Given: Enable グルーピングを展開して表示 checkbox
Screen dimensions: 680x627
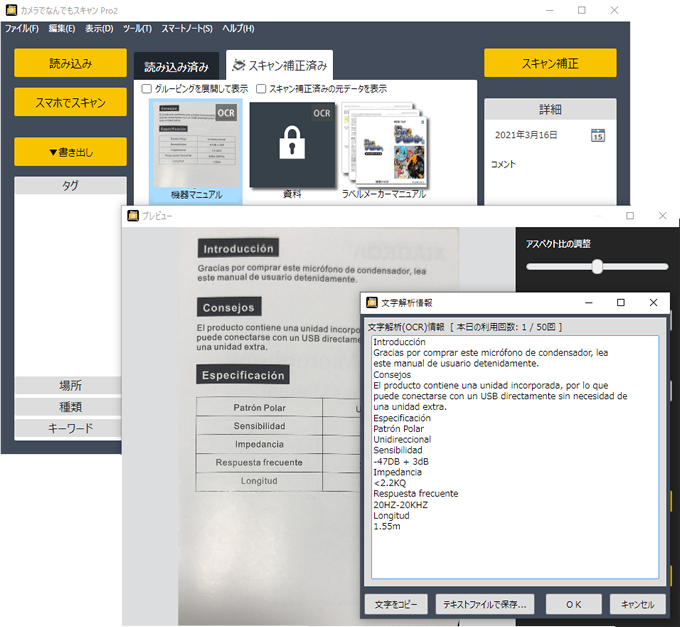Looking at the screenshot, I should click(147, 89).
